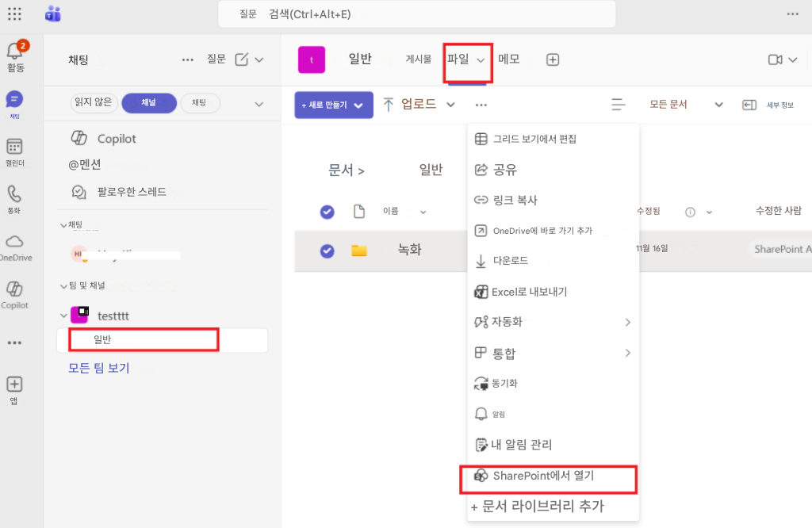
Task: Switch to the 게시물 tab
Action: click(x=419, y=59)
